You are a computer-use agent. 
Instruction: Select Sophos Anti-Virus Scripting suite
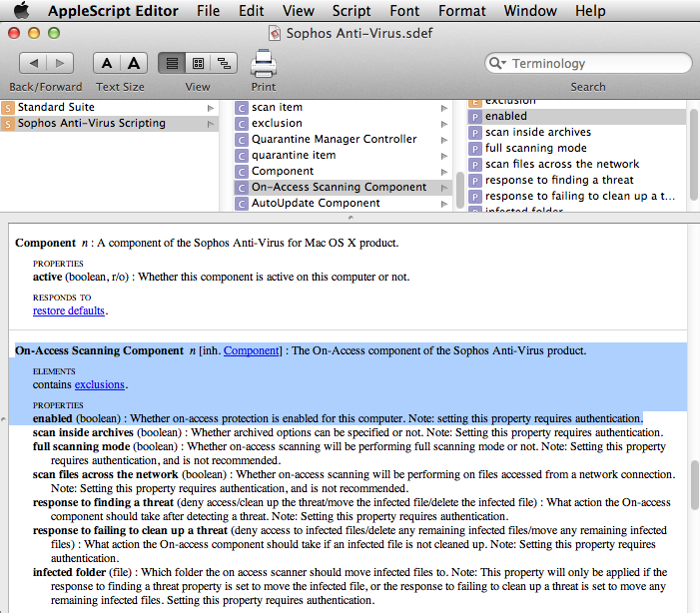(110, 123)
